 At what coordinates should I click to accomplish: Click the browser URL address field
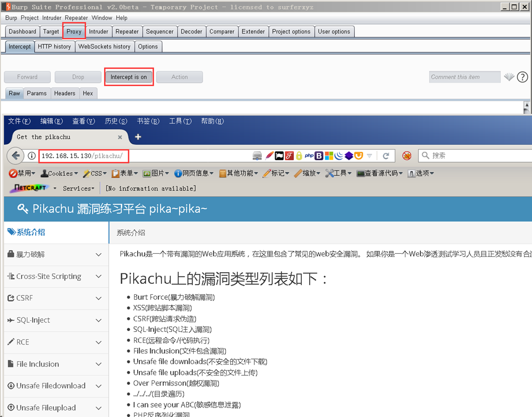click(x=146, y=156)
